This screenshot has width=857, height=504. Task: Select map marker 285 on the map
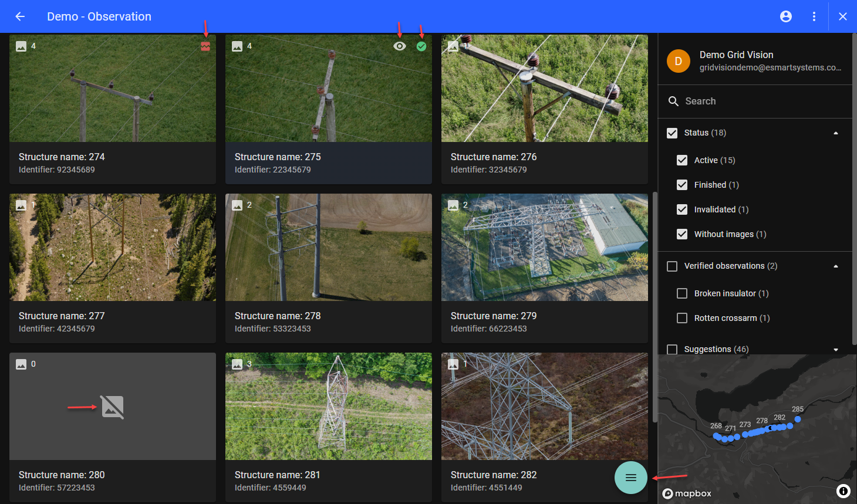tap(798, 419)
